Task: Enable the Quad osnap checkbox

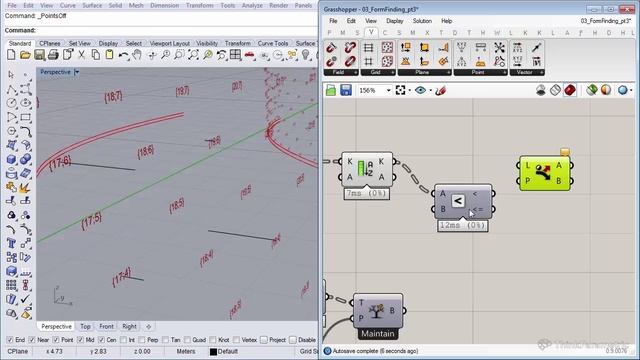Action: pyautogui.click(x=187, y=340)
